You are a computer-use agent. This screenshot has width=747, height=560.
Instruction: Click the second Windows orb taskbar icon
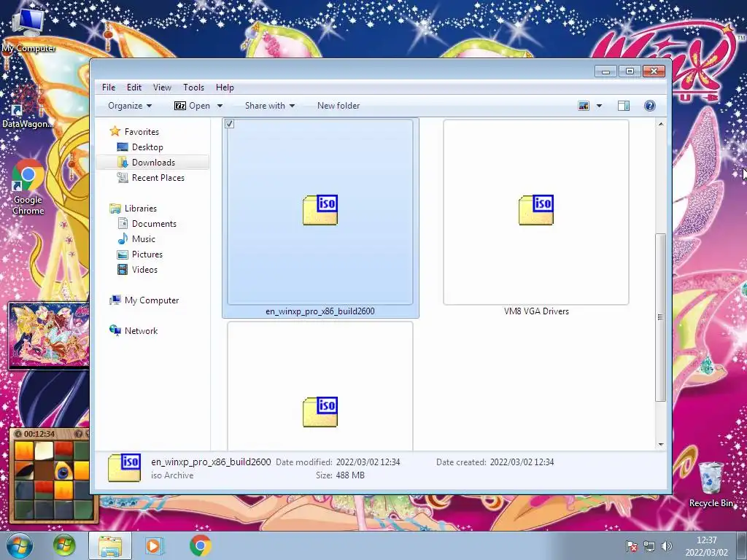[x=64, y=545]
